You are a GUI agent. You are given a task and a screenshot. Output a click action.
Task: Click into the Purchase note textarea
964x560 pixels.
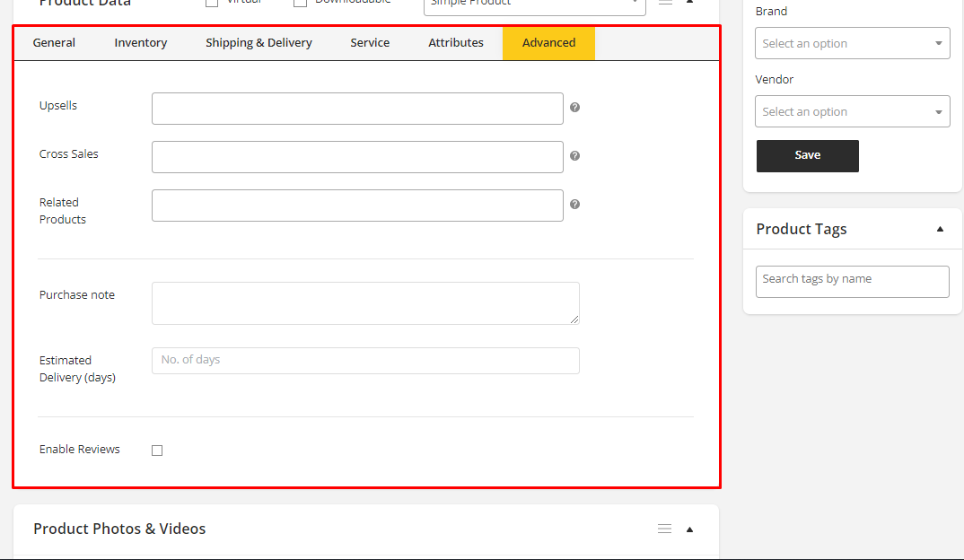tap(365, 303)
